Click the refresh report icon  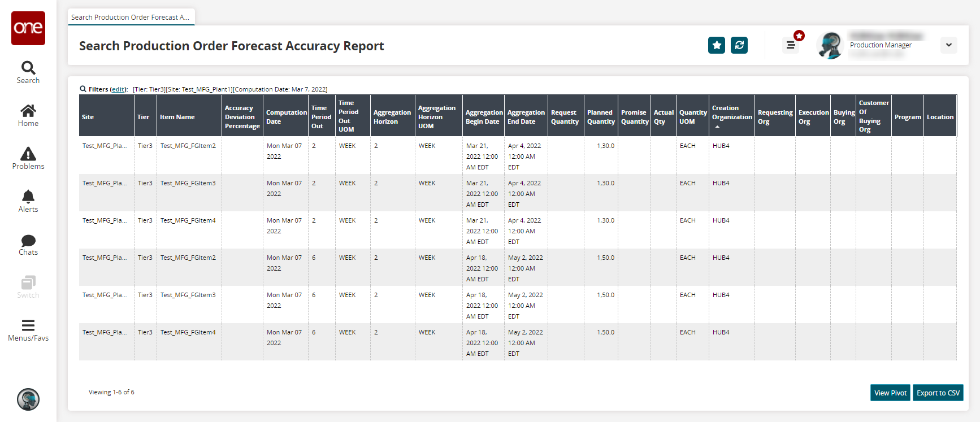point(739,45)
